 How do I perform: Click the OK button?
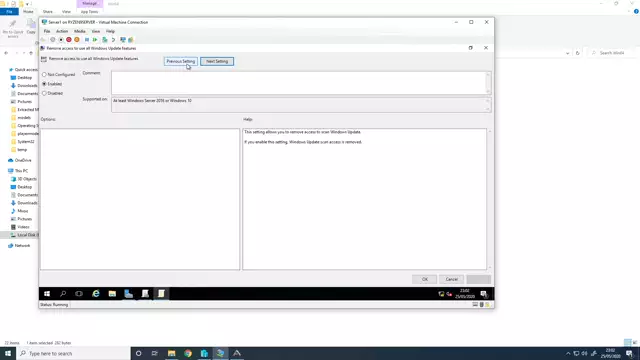[424, 279]
